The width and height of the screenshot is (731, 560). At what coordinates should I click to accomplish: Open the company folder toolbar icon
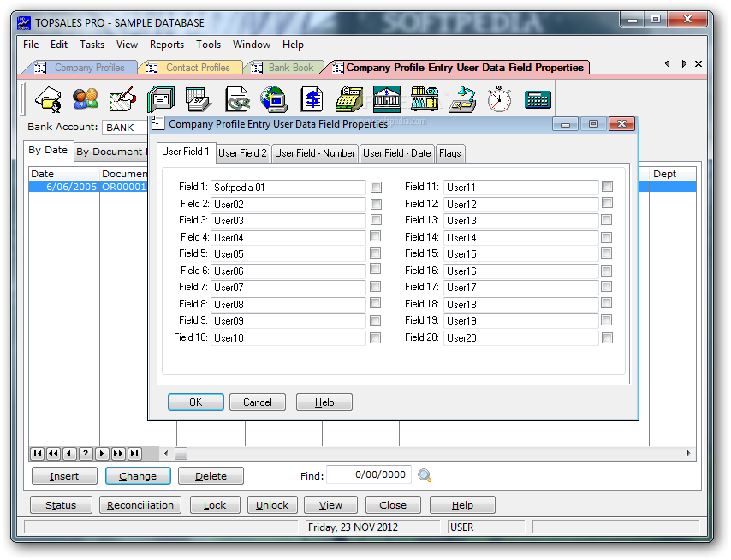pyautogui.click(x=49, y=98)
